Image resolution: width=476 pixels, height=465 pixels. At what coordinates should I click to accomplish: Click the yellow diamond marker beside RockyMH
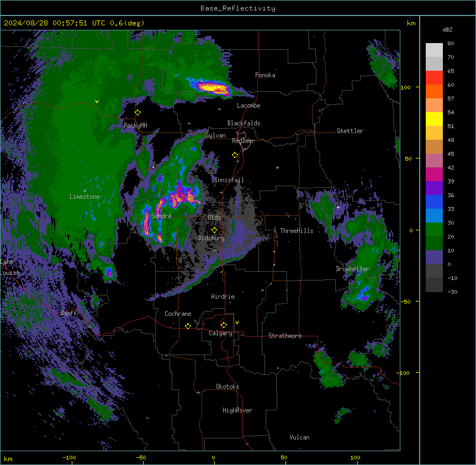(138, 113)
